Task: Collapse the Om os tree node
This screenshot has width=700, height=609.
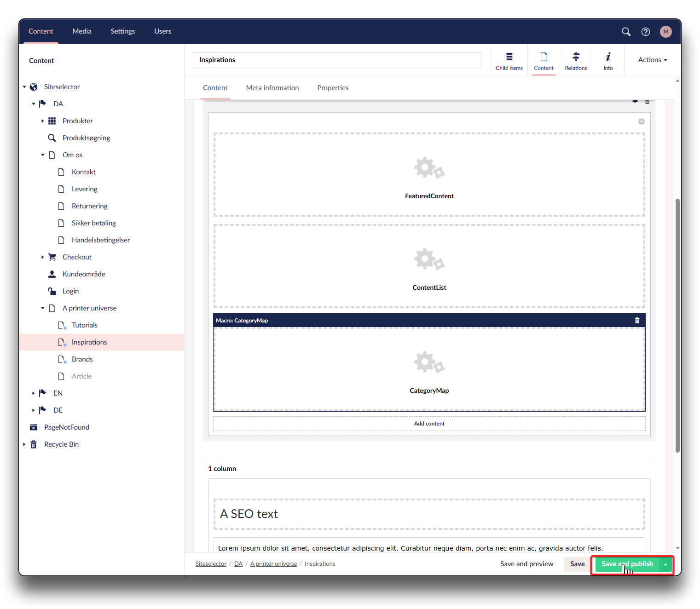Action: [x=43, y=155]
